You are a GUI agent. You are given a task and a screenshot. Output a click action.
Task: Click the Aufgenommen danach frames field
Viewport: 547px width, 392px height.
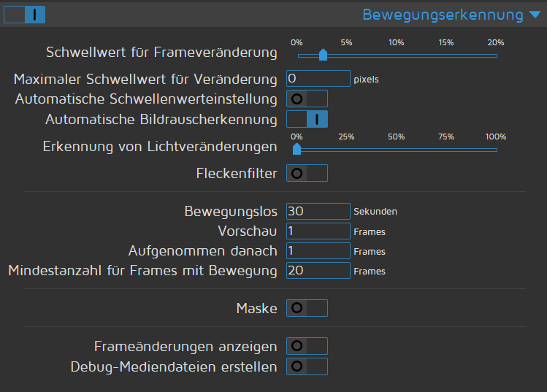point(318,250)
